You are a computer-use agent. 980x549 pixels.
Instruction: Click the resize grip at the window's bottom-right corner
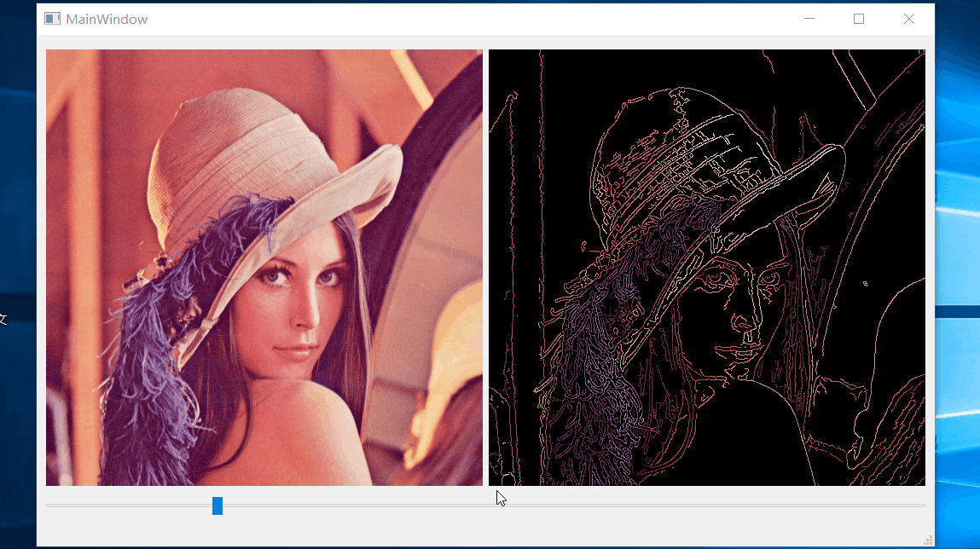pos(928,540)
